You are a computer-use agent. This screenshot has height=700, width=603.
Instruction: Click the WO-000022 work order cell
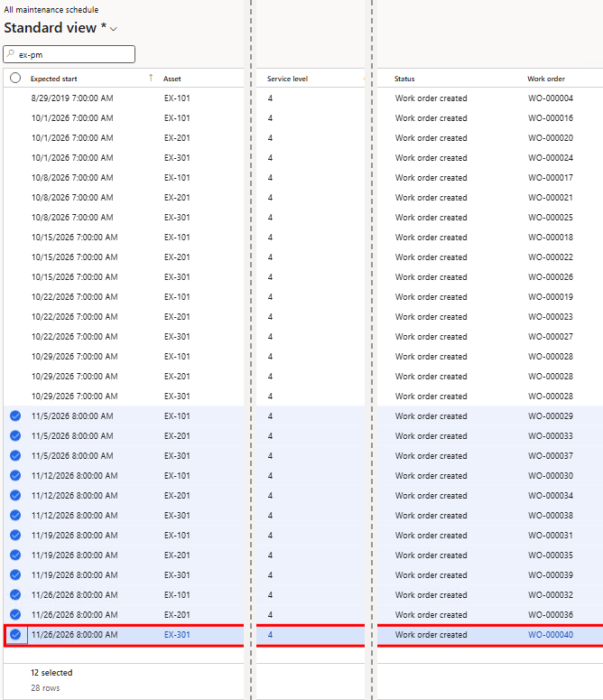coord(551,257)
